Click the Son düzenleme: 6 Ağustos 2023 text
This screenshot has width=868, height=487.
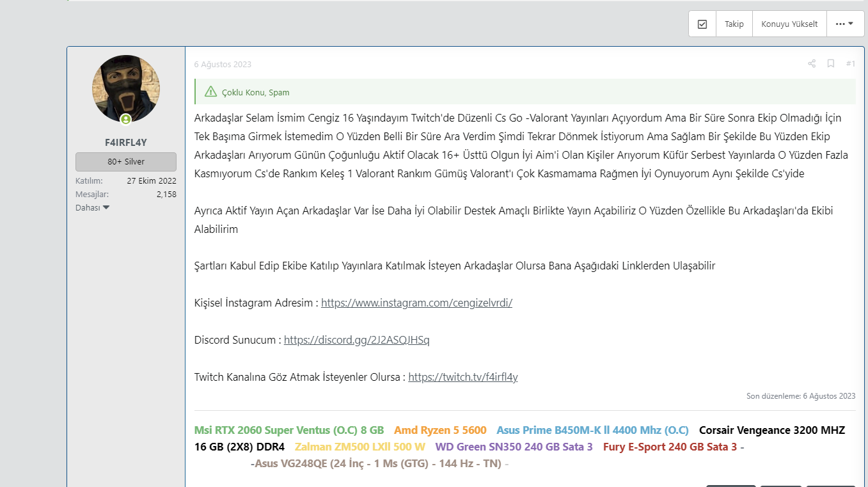pos(801,396)
